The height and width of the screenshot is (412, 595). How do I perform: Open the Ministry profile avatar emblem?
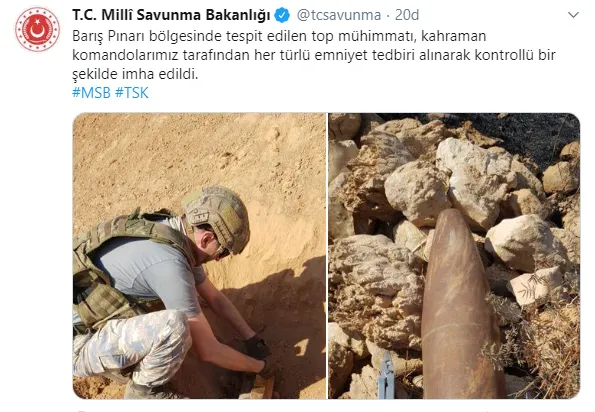(x=38, y=29)
